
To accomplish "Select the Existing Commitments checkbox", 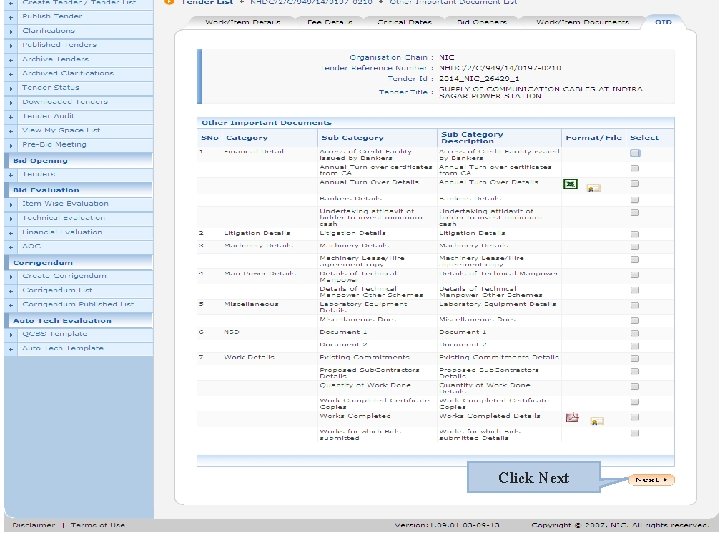I will pos(635,358).
